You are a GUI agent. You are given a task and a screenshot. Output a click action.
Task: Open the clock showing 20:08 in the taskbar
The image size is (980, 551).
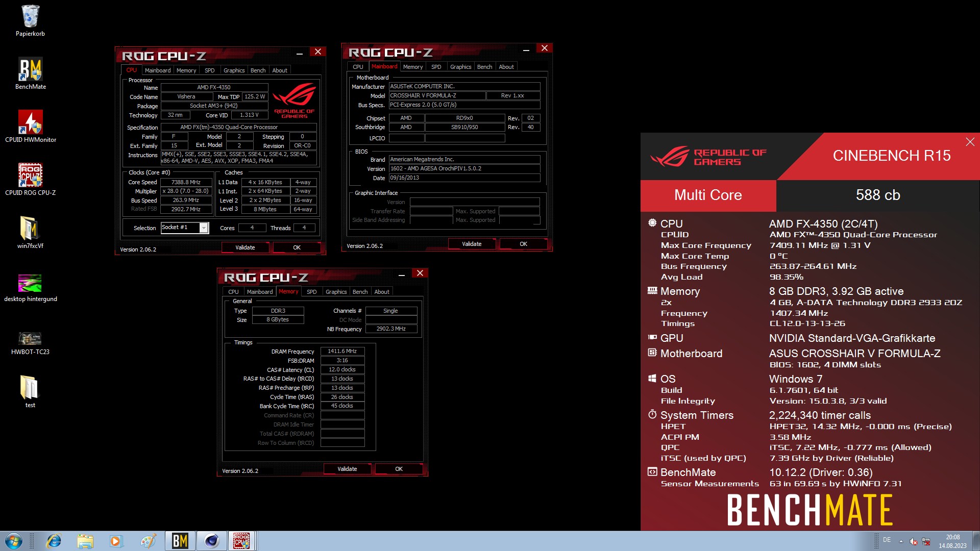952,541
